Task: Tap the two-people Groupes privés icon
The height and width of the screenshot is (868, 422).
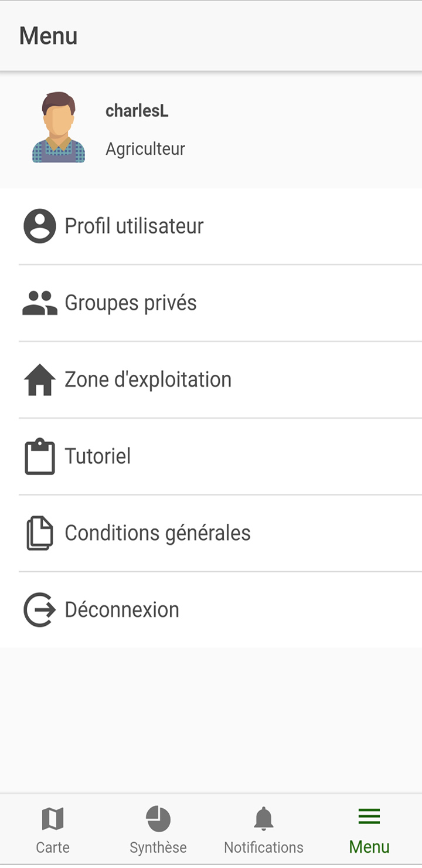Action: pos(40,303)
